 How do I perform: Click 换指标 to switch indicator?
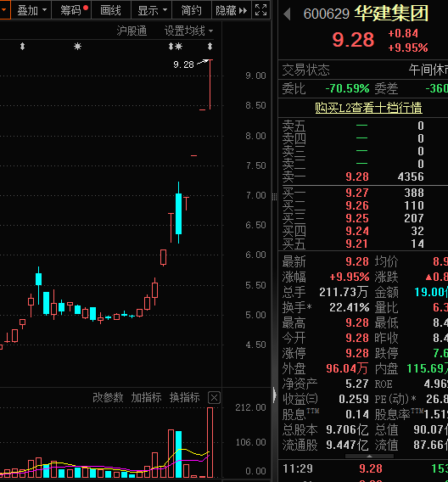[x=185, y=397]
